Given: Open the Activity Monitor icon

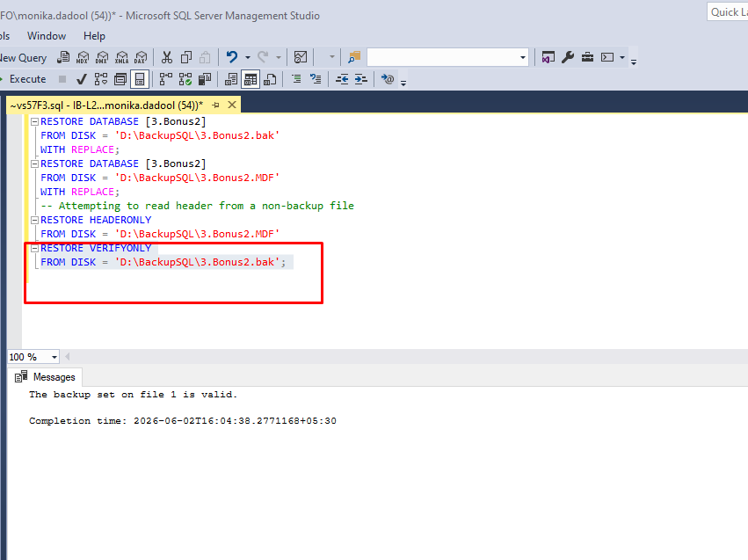Looking at the screenshot, I should click(301, 58).
